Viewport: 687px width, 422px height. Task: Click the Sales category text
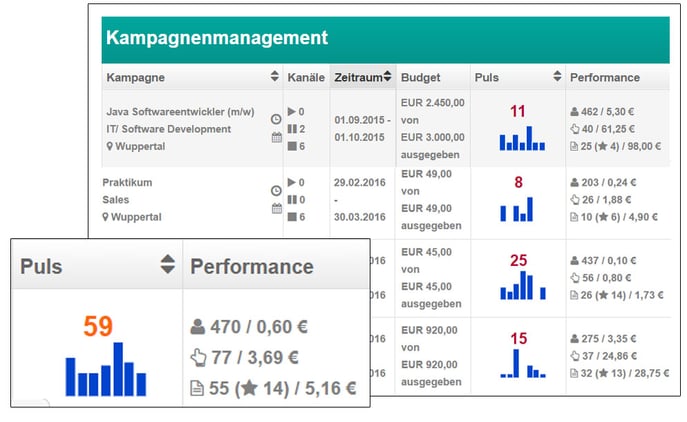pyautogui.click(x=116, y=200)
